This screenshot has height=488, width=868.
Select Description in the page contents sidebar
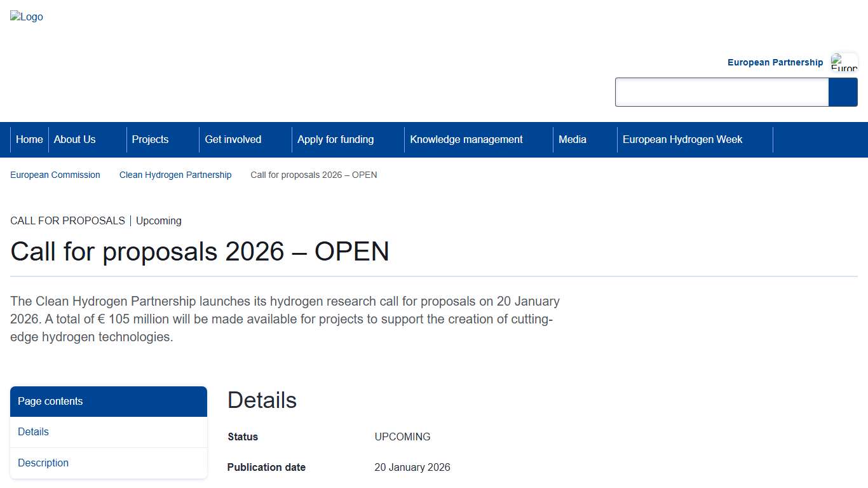[x=43, y=463]
